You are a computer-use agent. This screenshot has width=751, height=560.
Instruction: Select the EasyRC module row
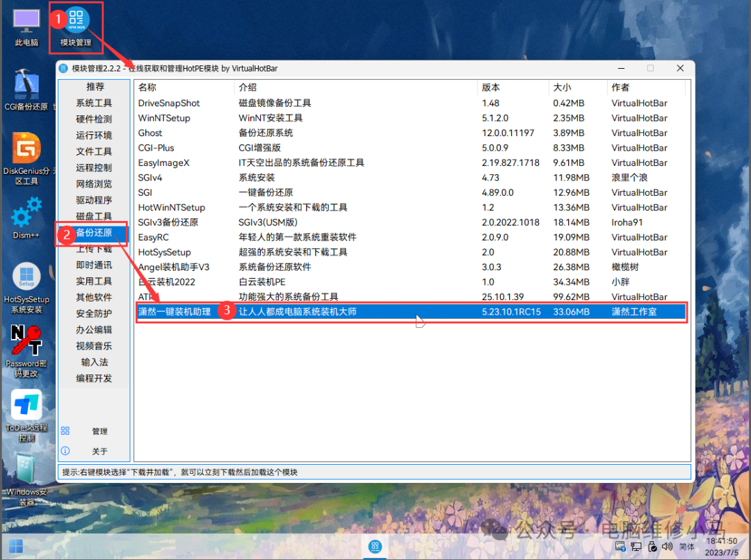[412, 237]
